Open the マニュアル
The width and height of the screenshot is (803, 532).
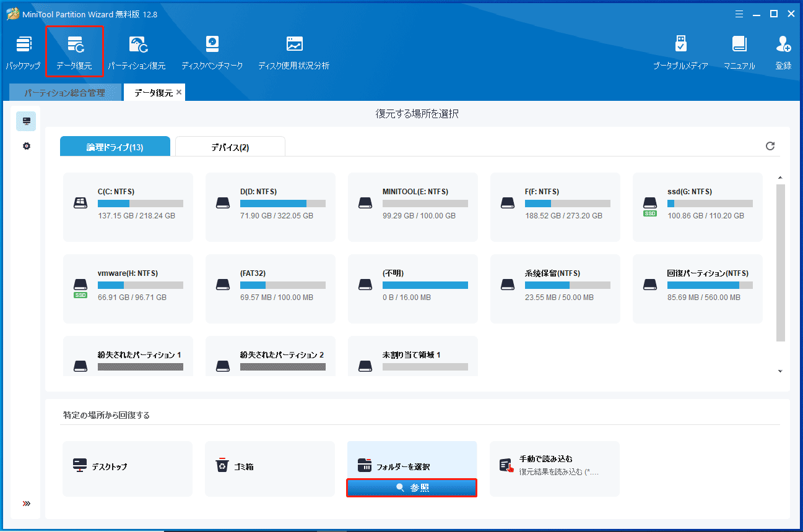tap(739, 52)
